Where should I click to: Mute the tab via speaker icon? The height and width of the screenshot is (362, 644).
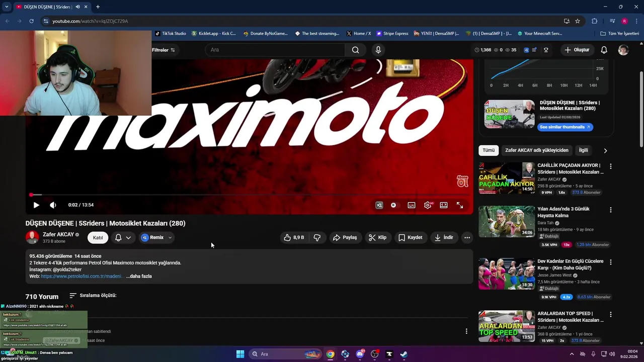(x=77, y=7)
